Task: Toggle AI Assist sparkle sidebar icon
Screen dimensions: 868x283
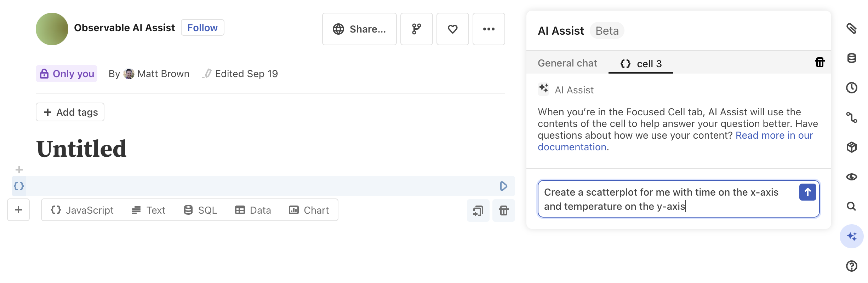Action: pos(851,236)
